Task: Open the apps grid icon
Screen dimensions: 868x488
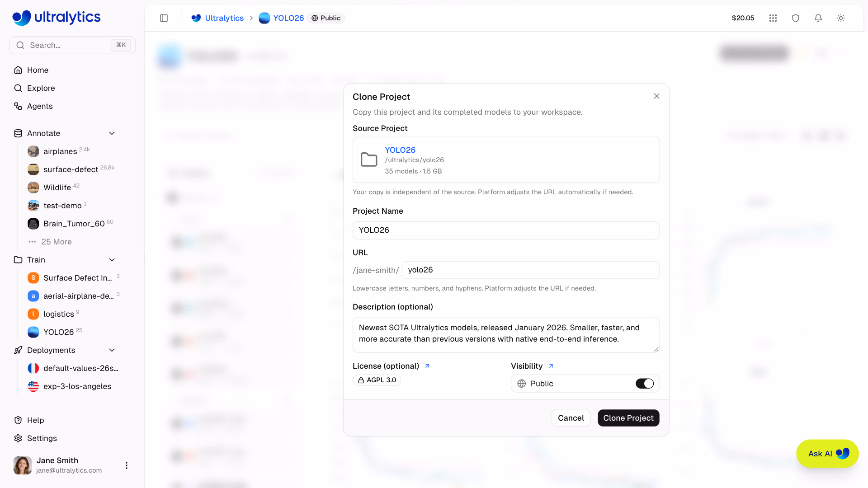Action: click(x=773, y=18)
